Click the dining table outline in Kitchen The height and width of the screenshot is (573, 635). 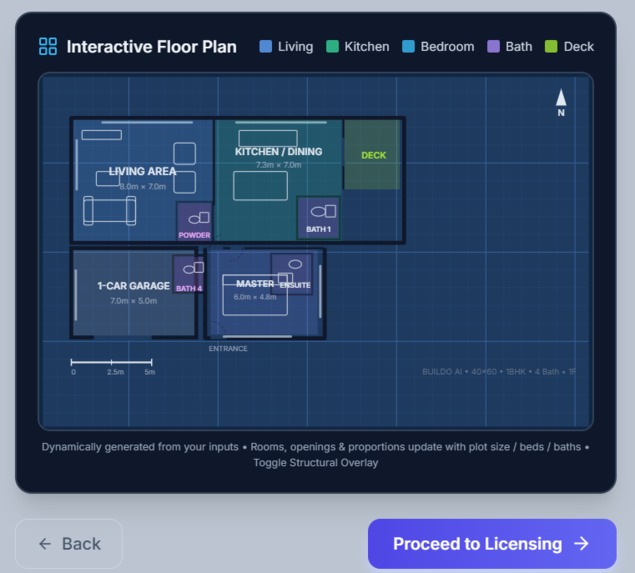[260, 186]
